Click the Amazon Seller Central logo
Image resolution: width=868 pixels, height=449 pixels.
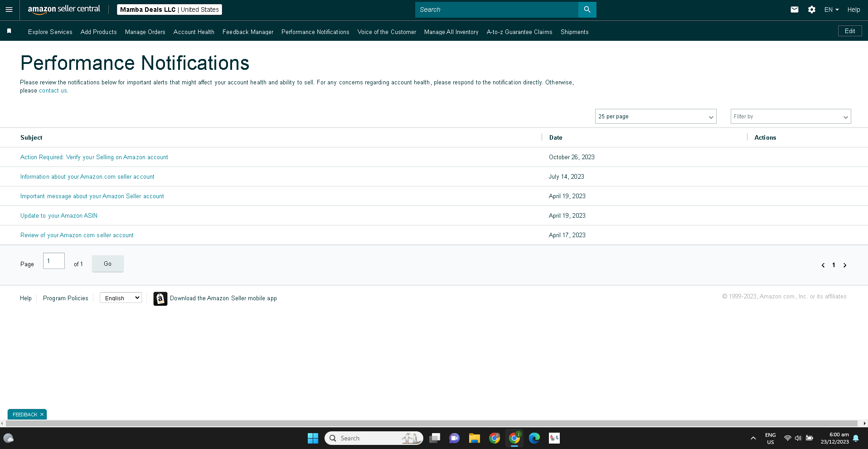[x=64, y=10]
